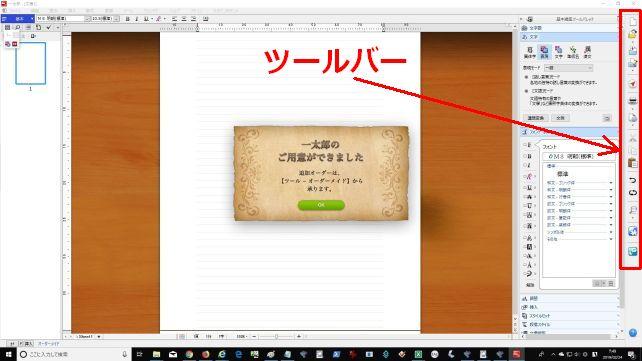Adjust the zoom slider at the bottom
The width and height of the screenshot is (642, 361).
pyautogui.click(x=276, y=336)
